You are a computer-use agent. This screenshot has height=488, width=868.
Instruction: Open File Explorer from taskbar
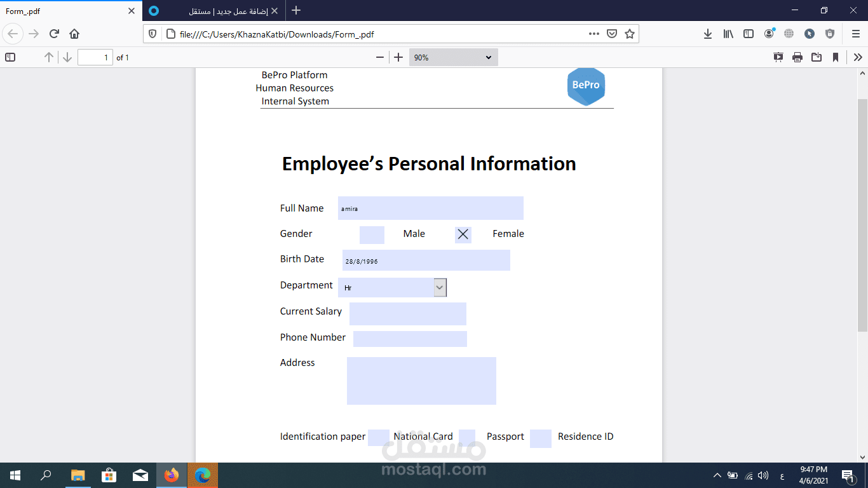[x=78, y=475]
